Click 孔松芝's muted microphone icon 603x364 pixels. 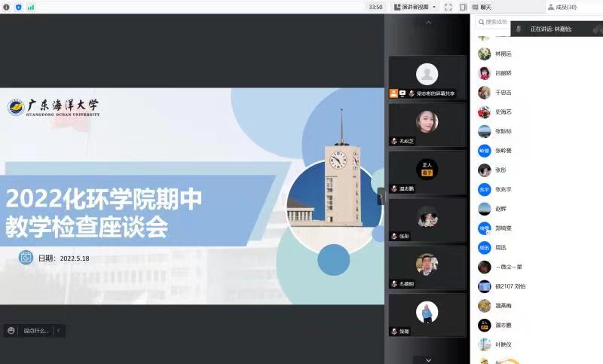(393, 141)
